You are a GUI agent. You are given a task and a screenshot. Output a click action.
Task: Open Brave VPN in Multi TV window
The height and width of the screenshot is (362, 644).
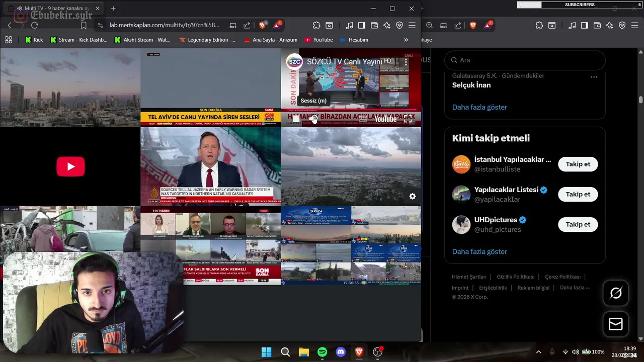(x=399, y=25)
